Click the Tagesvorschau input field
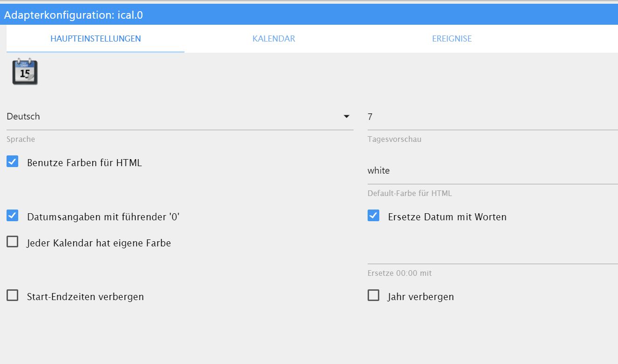Image resolution: width=618 pixels, height=364 pixels. (x=490, y=117)
